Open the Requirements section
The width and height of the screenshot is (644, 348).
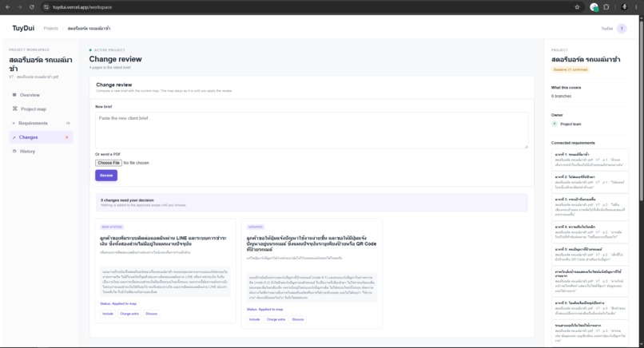(41, 123)
